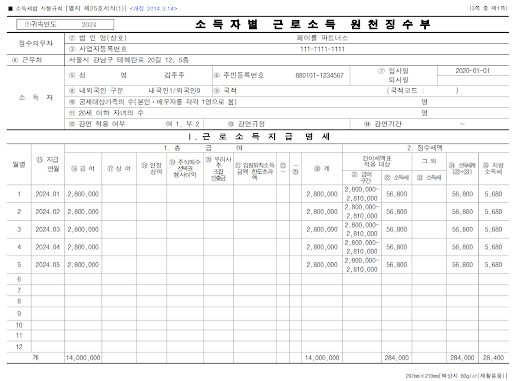The width and height of the screenshot is (512, 381).
Task: Click payment month "2024.05"
Action: tap(48, 265)
